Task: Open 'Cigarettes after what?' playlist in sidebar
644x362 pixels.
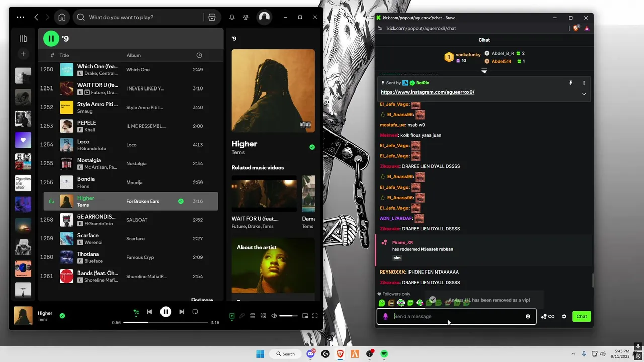Action: tap(23, 183)
